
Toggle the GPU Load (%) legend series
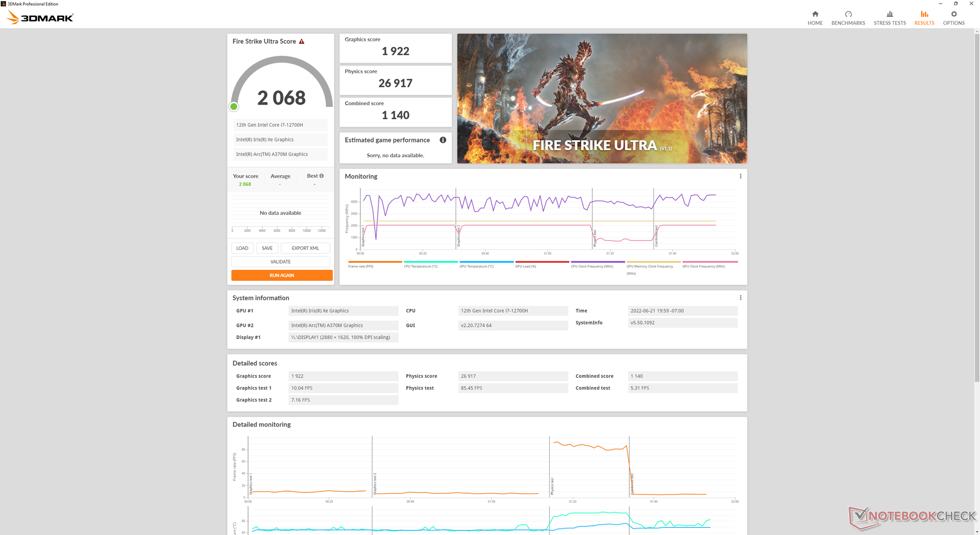pos(542,264)
